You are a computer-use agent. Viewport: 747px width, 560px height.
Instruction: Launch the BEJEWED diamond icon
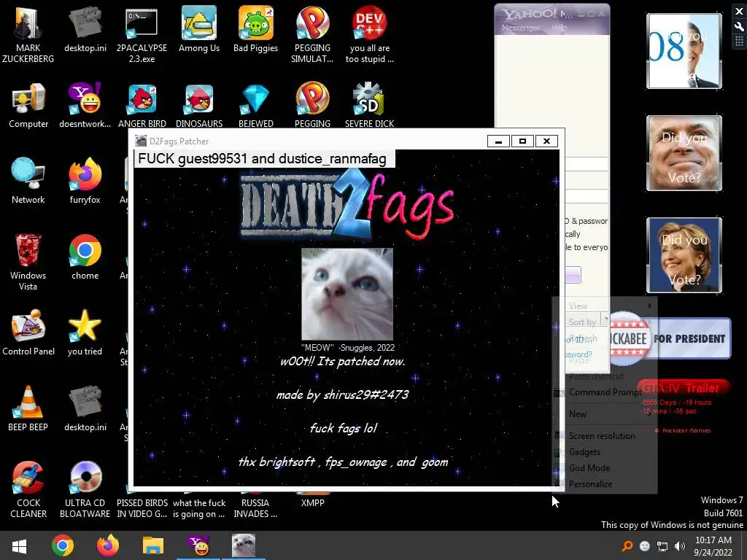click(x=256, y=105)
